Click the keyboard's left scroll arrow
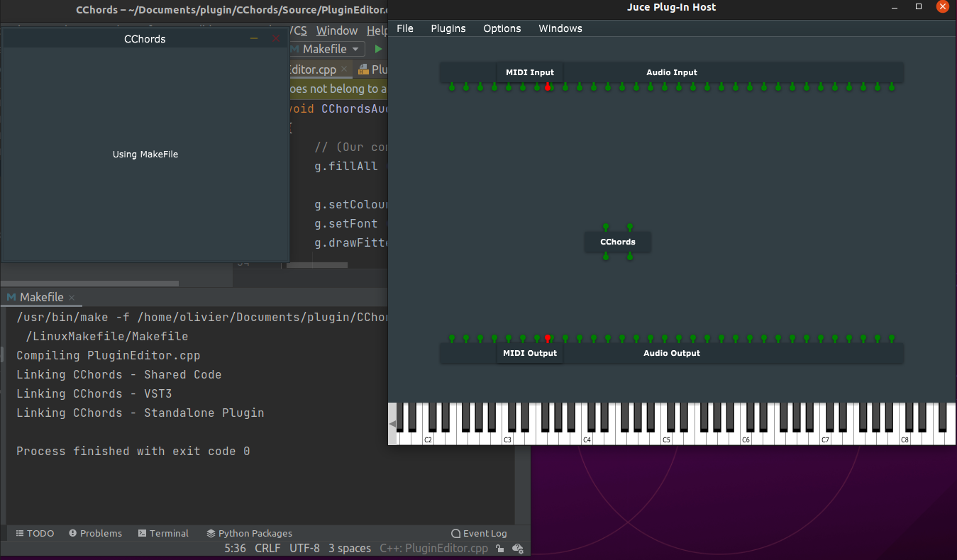 pyautogui.click(x=392, y=423)
